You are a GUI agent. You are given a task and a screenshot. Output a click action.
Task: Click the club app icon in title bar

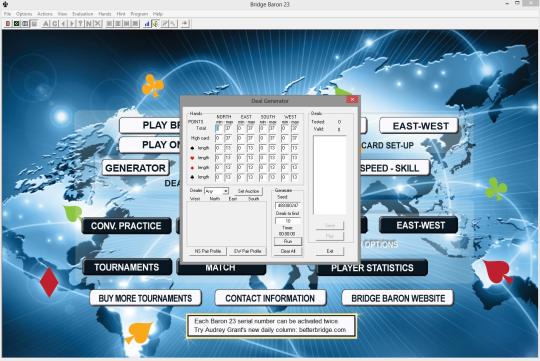coord(5,4)
